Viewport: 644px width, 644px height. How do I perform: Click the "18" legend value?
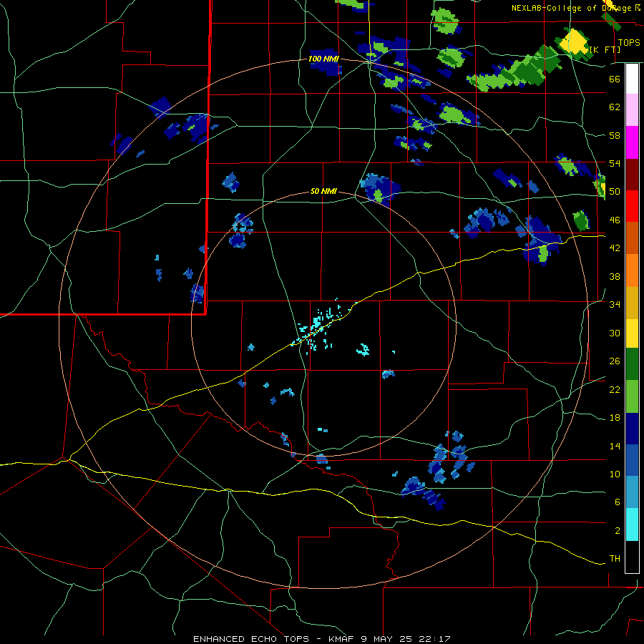click(615, 418)
